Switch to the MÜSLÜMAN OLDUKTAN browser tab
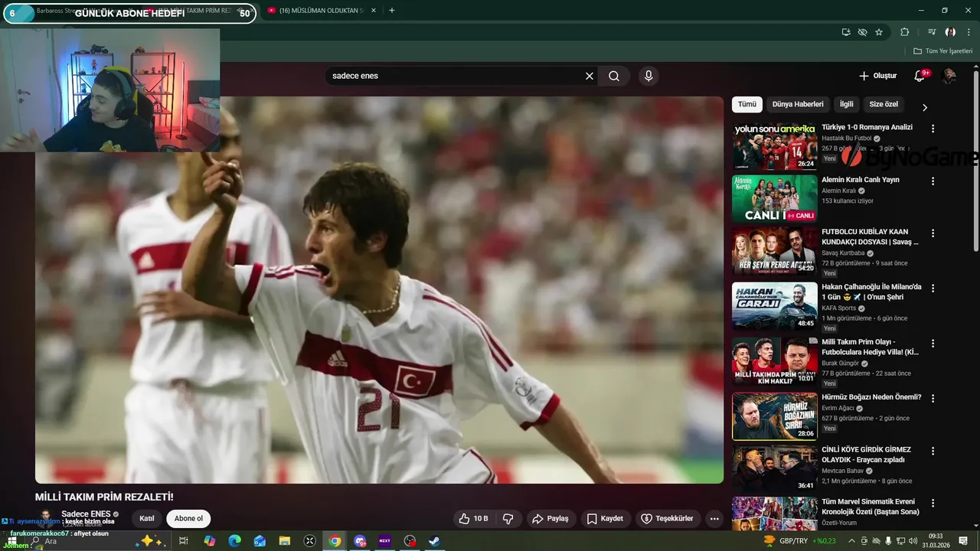Screen dimensions: 980x551 [x=320, y=10]
